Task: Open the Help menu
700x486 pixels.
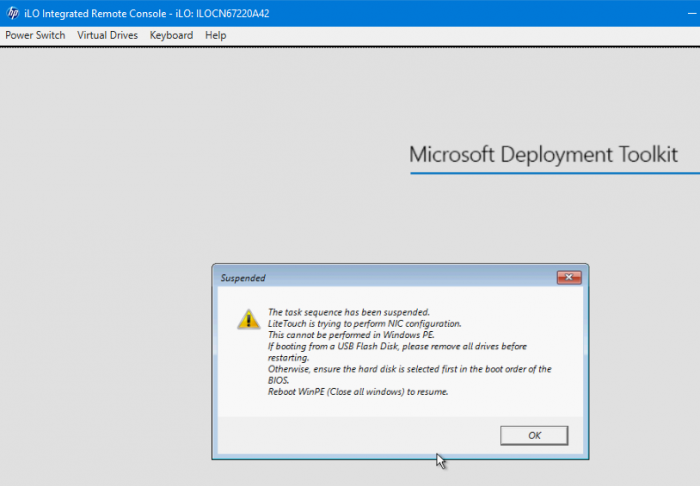Action: coord(216,35)
